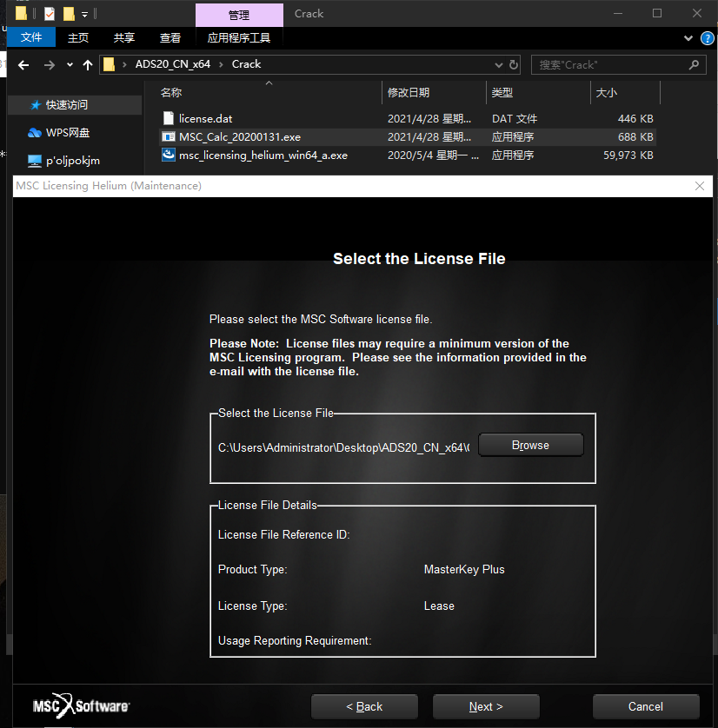The image size is (718, 728).
Task: Select the license.dat file
Action: tap(205, 119)
